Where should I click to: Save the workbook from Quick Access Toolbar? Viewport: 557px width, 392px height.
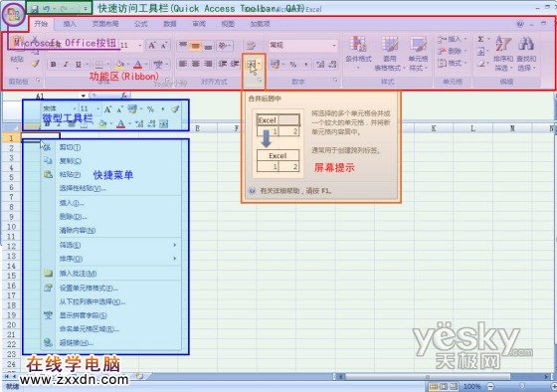(x=35, y=9)
